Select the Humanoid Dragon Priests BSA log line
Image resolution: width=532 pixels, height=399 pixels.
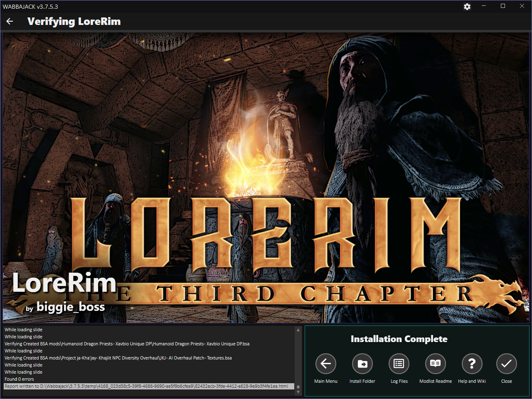(x=149, y=344)
